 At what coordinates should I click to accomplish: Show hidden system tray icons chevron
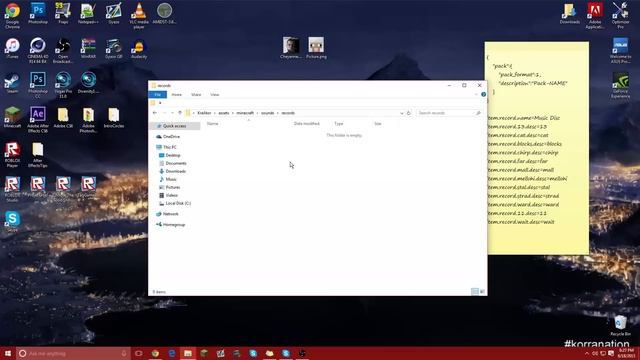point(587,353)
